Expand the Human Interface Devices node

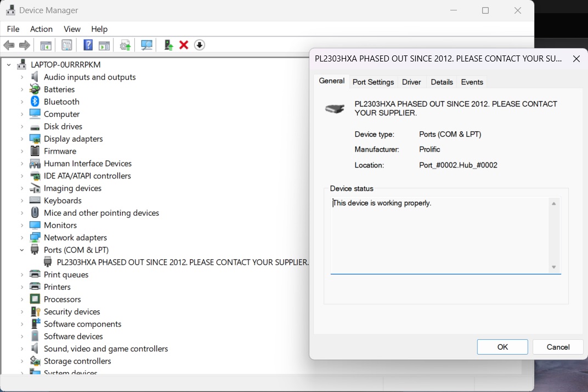[x=22, y=164]
